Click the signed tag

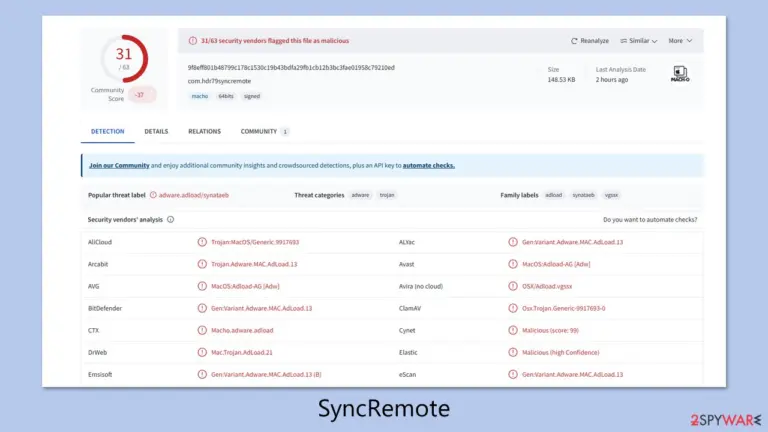[x=252, y=96]
